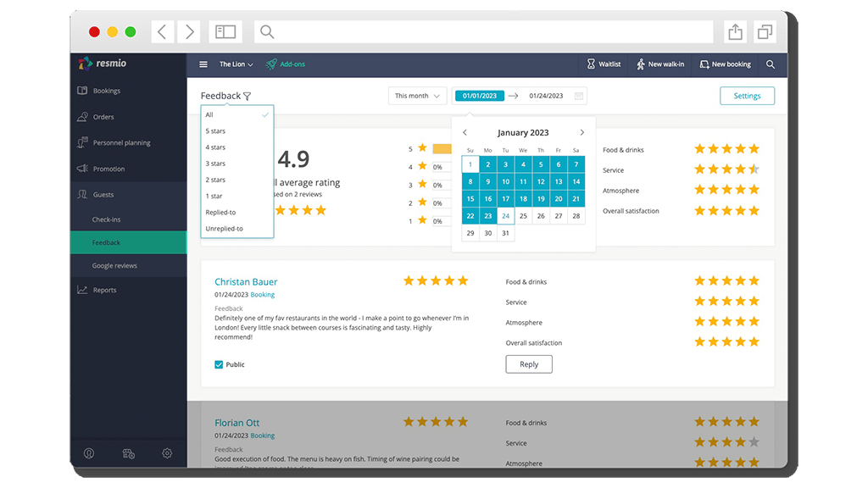The height and width of the screenshot is (488, 868).
Task: Select the '5 stars' filter option
Action: 216,131
